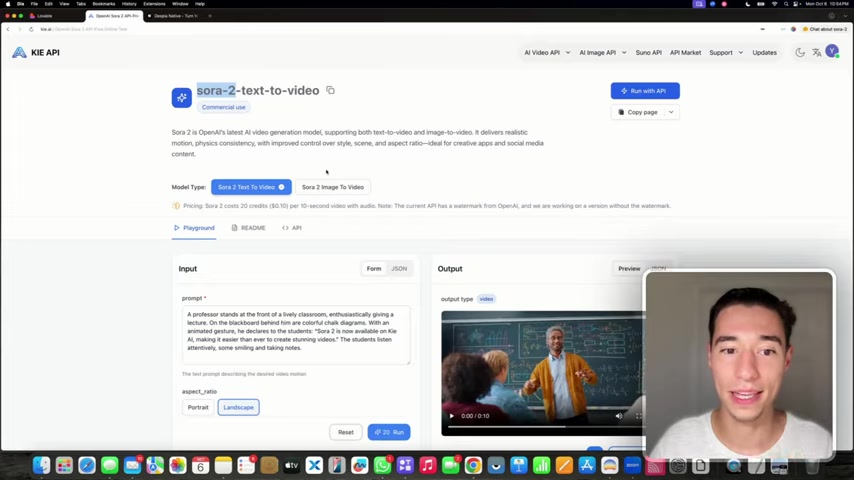Toggle dark mode with the moon icon

pyautogui.click(x=800, y=52)
